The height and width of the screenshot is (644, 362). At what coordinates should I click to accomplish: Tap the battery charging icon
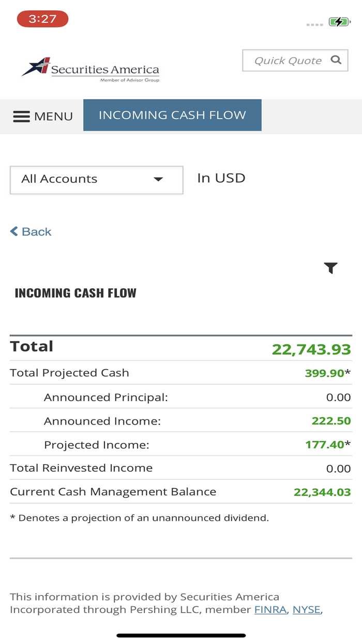(x=339, y=22)
